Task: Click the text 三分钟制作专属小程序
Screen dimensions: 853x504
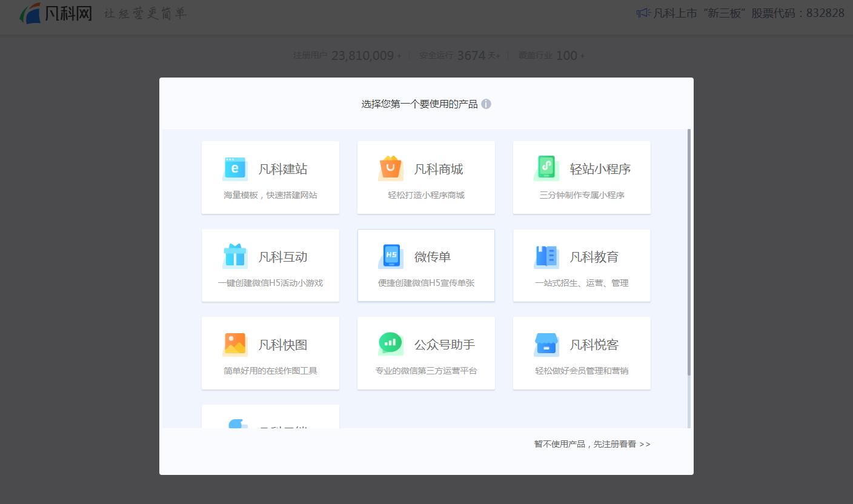Action: coord(582,195)
